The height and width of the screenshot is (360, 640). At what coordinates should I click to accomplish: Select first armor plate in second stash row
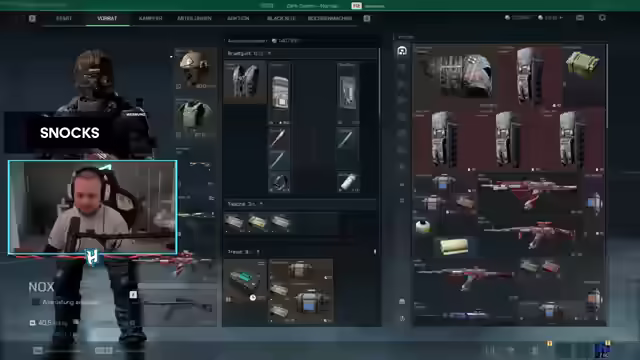tap(444, 140)
